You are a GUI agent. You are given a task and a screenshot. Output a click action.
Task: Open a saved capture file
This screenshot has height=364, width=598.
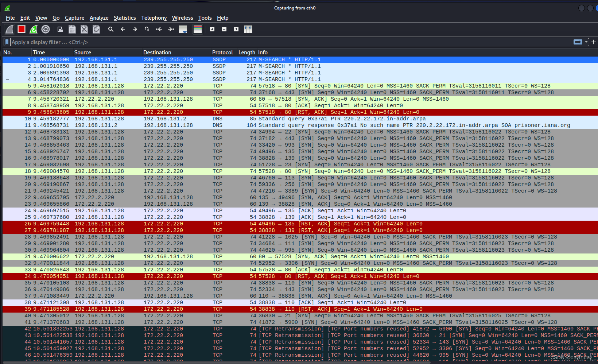(x=60, y=29)
